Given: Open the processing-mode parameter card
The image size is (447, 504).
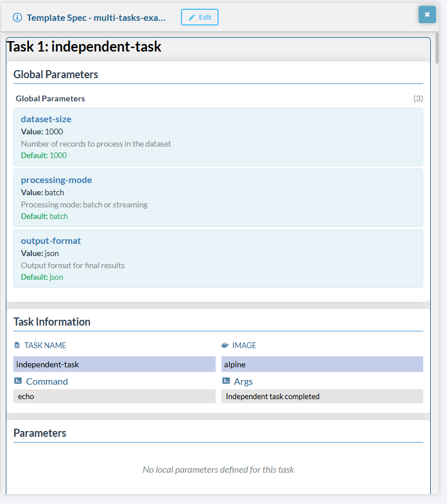Looking at the screenshot, I should 218,198.
